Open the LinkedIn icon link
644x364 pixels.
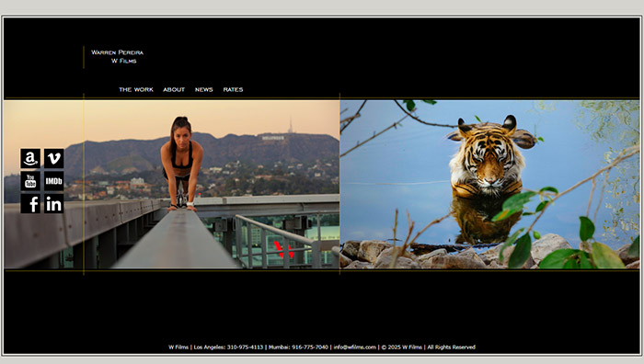click(53, 203)
